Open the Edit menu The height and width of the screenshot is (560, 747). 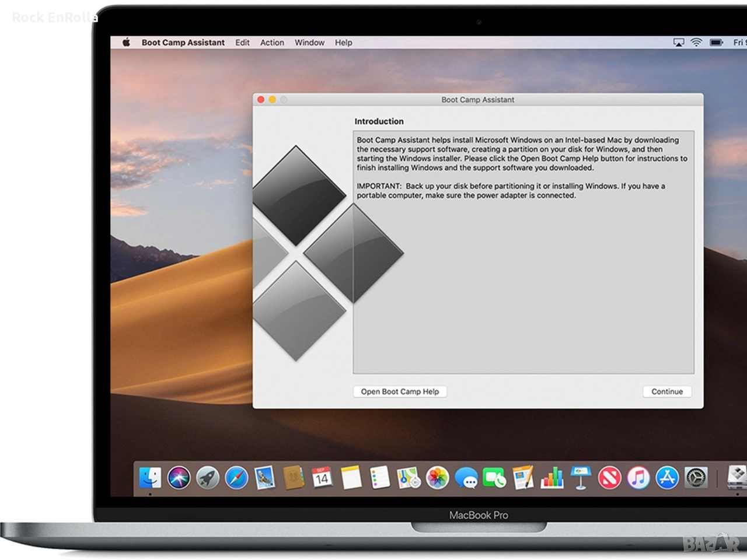[x=242, y=43]
